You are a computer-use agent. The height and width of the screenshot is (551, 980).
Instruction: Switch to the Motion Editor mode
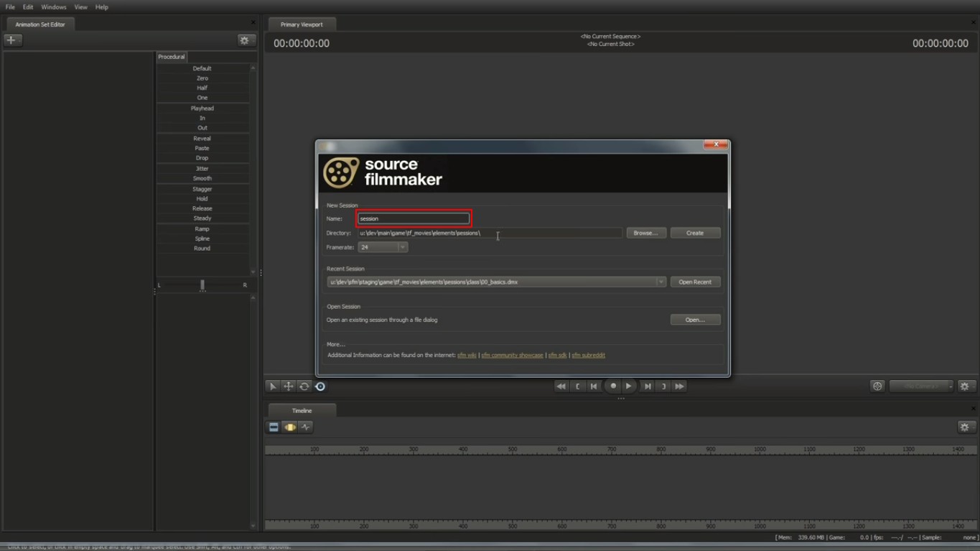(x=289, y=427)
